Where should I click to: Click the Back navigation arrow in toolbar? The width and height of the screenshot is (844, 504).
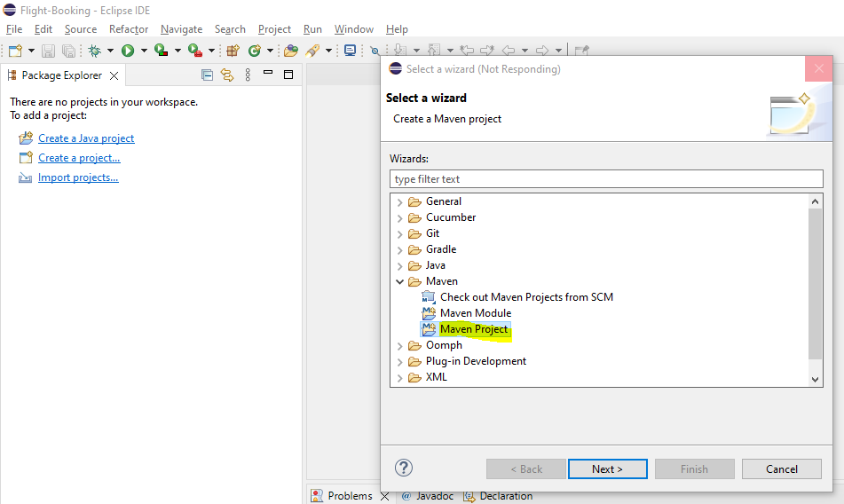pyautogui.click(x=509, y=51)
